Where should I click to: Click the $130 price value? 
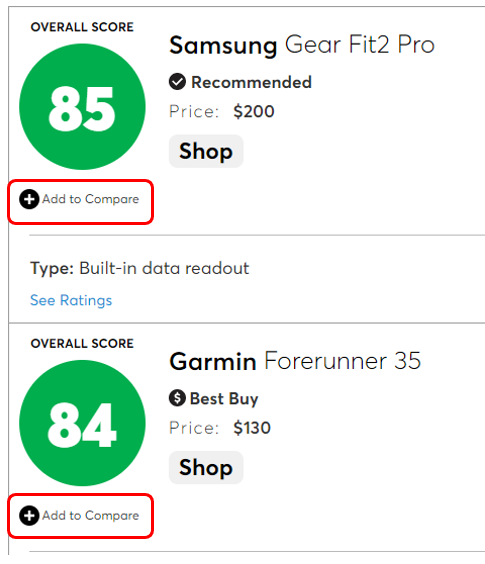point(252,428)
